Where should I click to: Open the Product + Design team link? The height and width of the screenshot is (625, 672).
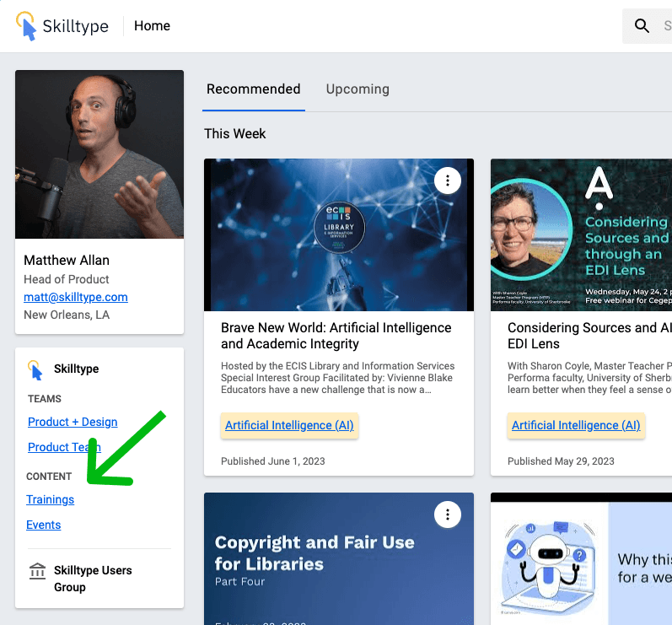73,422
